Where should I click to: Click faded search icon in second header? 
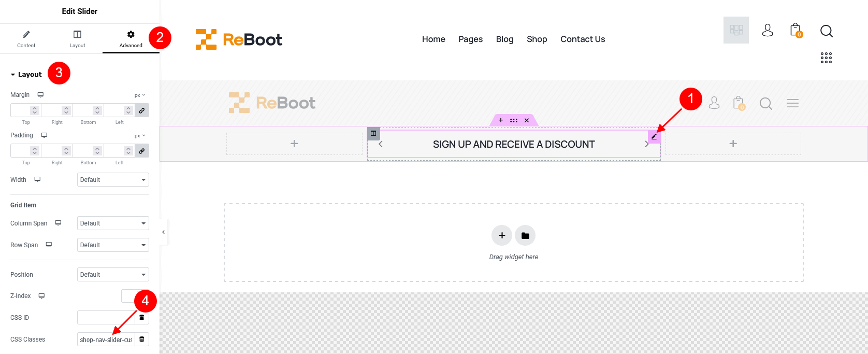(x=766, y=104)
